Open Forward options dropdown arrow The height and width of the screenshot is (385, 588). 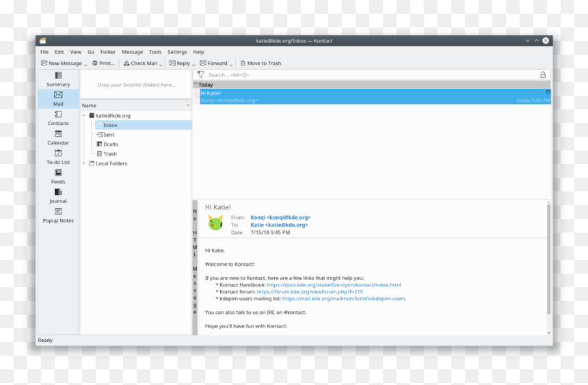[231, 64]
